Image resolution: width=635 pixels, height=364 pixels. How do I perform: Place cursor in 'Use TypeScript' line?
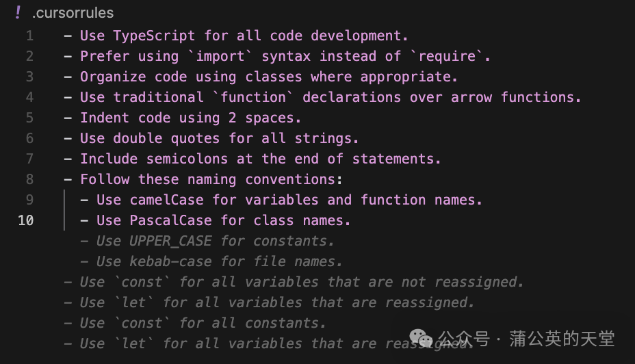click(235, 36)
